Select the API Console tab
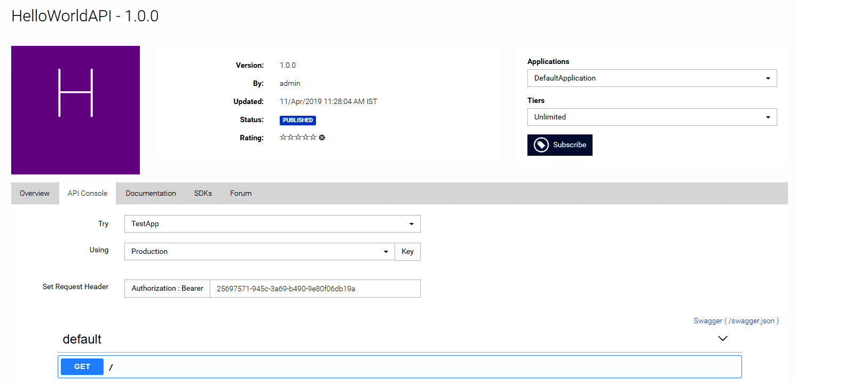Screen dimensions: 868x383 88,194
